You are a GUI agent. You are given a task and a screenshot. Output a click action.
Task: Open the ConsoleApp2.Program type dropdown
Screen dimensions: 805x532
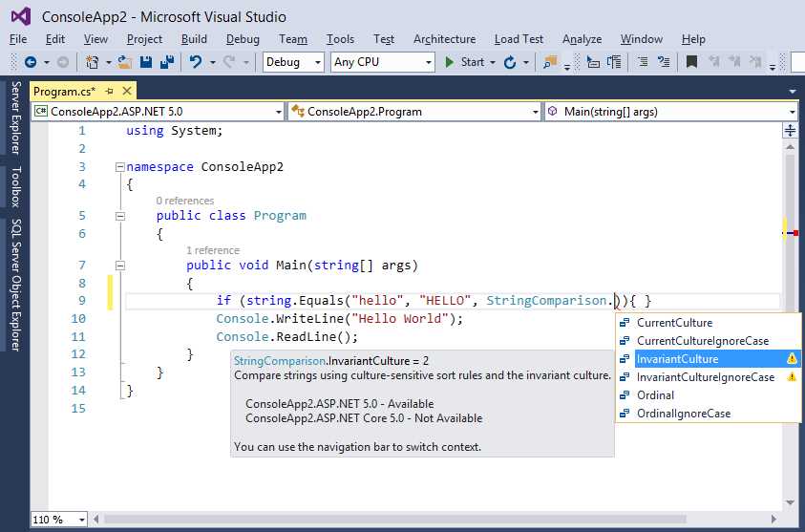pos(536,112)
